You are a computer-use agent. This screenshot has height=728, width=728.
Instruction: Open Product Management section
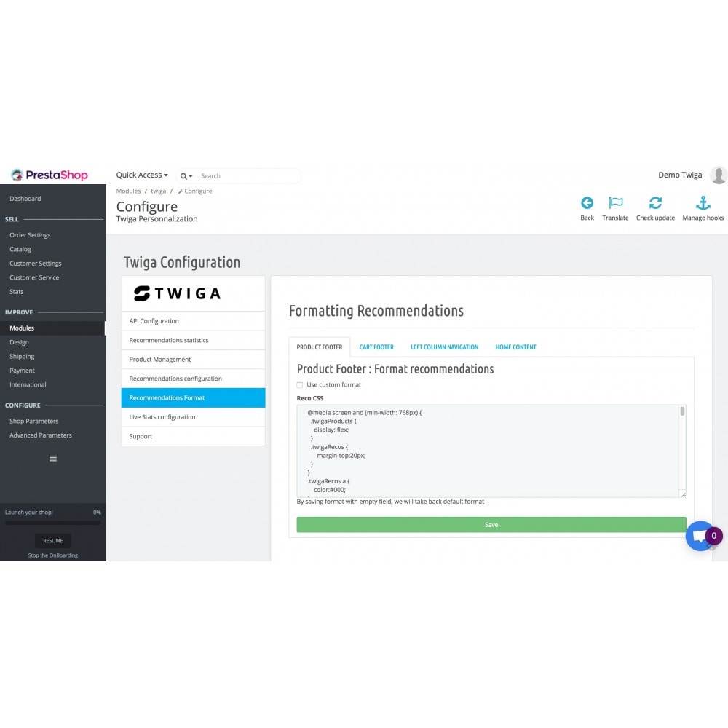[x=193, y=360]
